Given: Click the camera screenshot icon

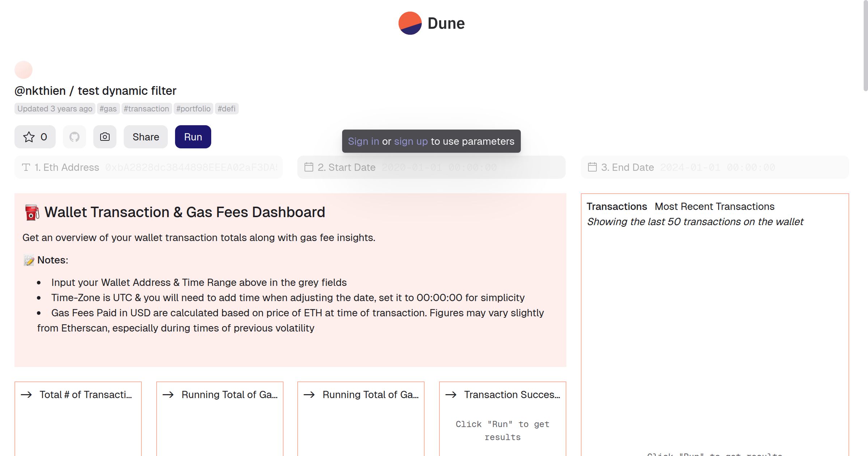Looking at the screenshot, I should [105, 137].
